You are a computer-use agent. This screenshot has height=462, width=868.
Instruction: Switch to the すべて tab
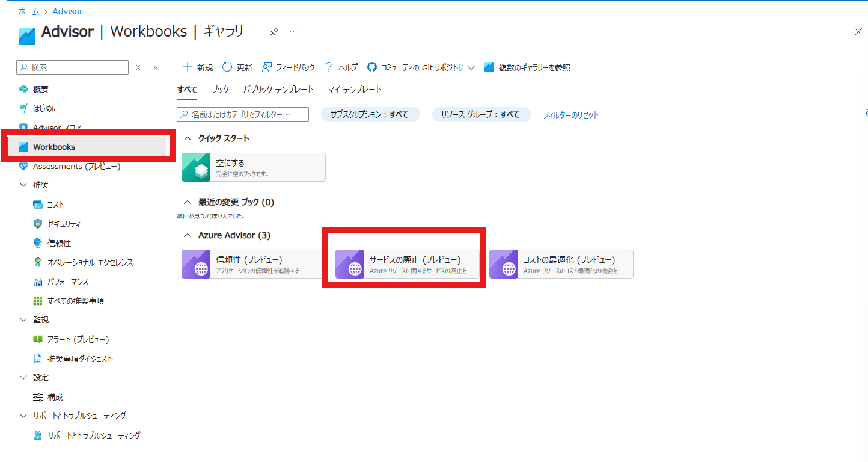[187, 90]
